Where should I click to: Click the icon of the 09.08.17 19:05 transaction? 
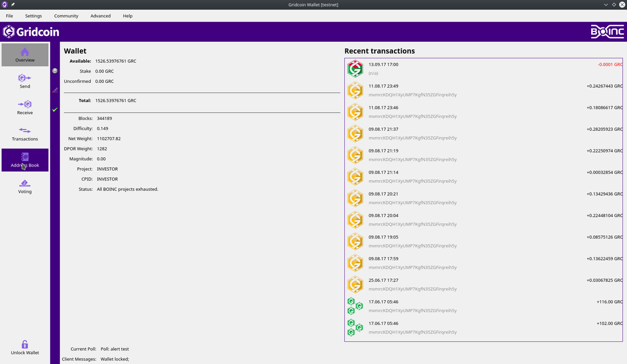click(x=355, y=241)
